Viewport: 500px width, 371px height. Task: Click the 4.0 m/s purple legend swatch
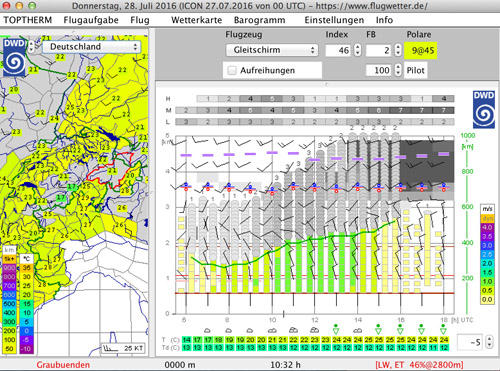point(487,227)
